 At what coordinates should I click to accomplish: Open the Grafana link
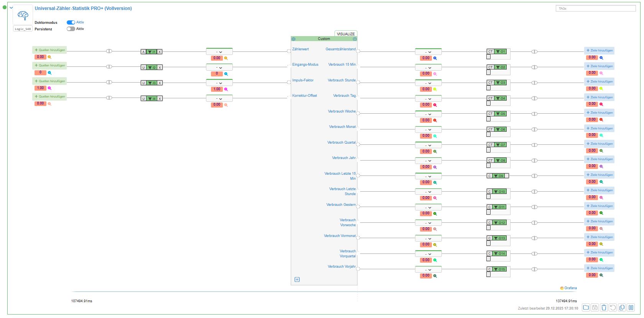pyautogui.click(x=568, y=288)
